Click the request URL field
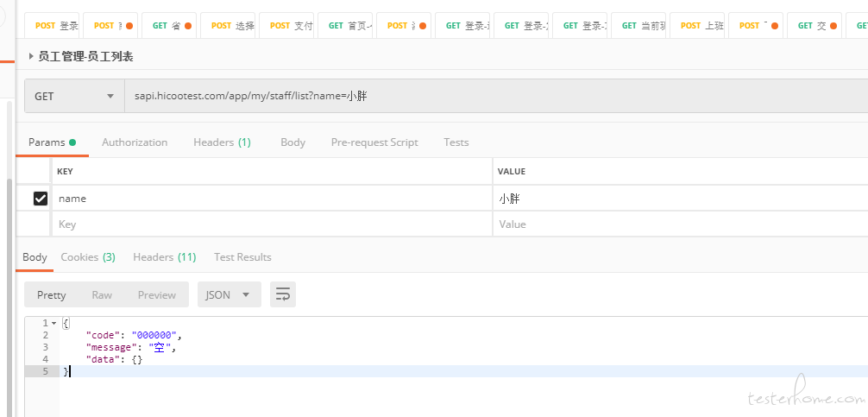Image resolution: width=868 pixels, height=417 pixels. point(496,97)
